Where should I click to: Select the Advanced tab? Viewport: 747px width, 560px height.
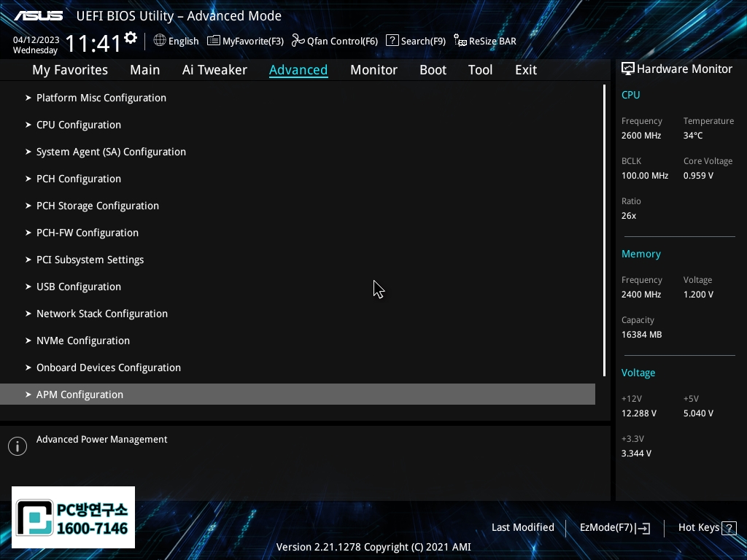coord(298,70)
